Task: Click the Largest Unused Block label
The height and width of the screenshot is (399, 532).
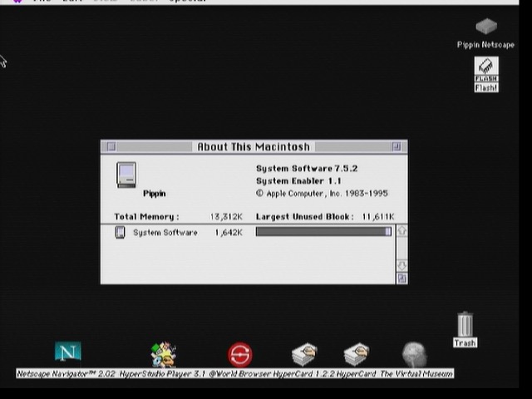Action: click(x=305, y=217)
